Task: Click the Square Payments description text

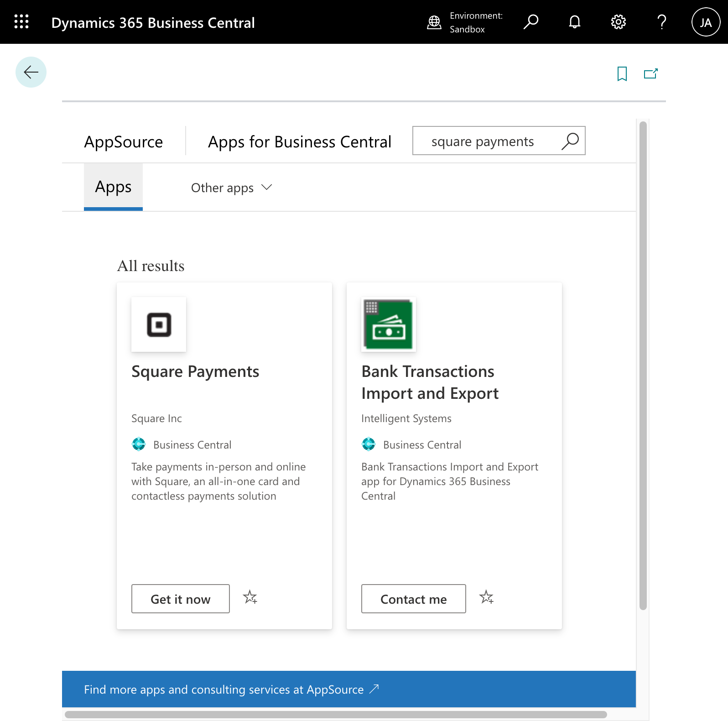Action: 218,481
